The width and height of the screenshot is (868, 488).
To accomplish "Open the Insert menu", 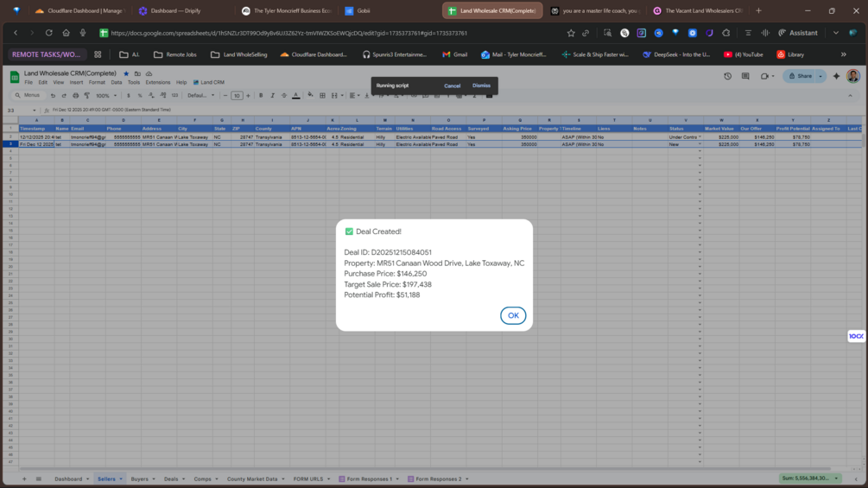I will coord(76,82).
